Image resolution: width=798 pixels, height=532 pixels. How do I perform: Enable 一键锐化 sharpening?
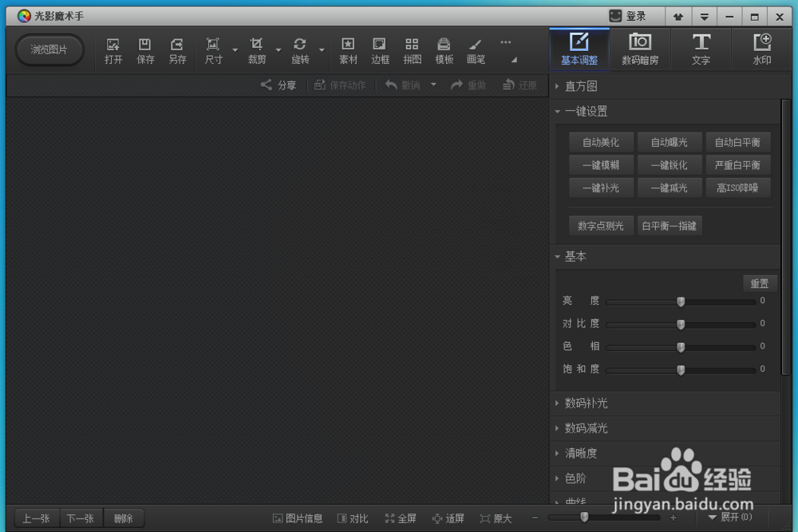pyautogui.click(x=670, y=165)
